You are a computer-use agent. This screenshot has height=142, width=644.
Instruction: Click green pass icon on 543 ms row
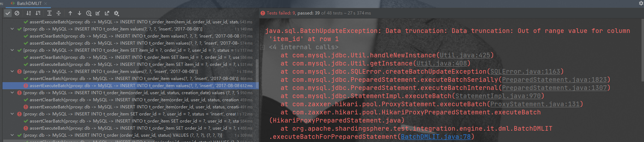pos(26,22)
